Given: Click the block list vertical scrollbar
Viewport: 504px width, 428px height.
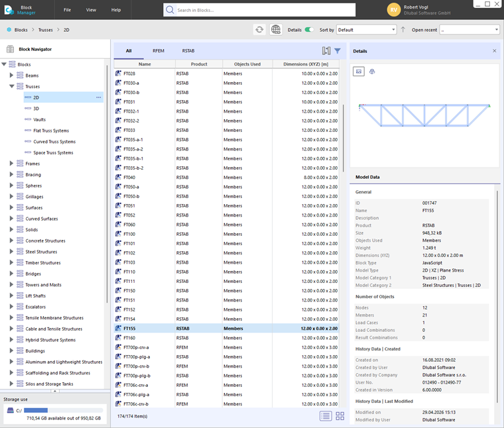Looking at the screenshot, I should 343,138.
